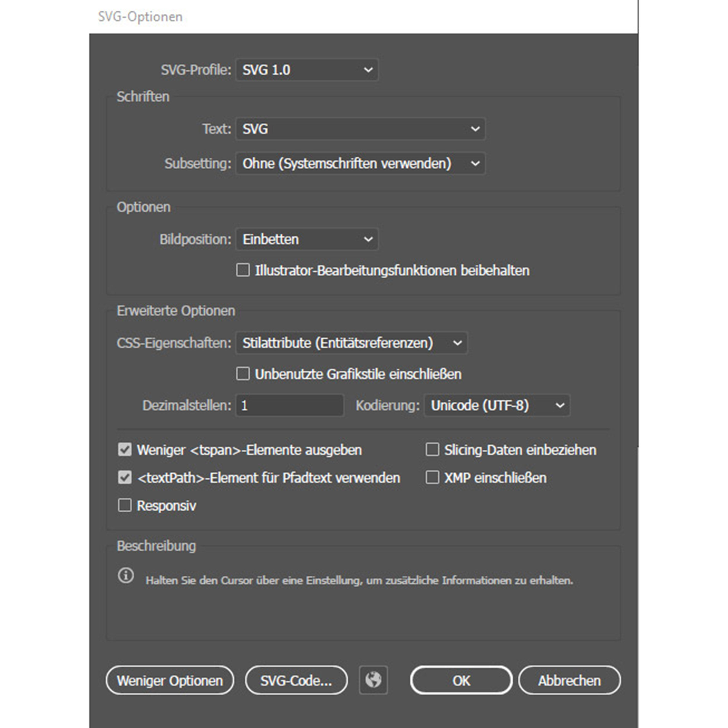
Task: Click the Weniger Optionen button
Action: [x=170, y=680]
